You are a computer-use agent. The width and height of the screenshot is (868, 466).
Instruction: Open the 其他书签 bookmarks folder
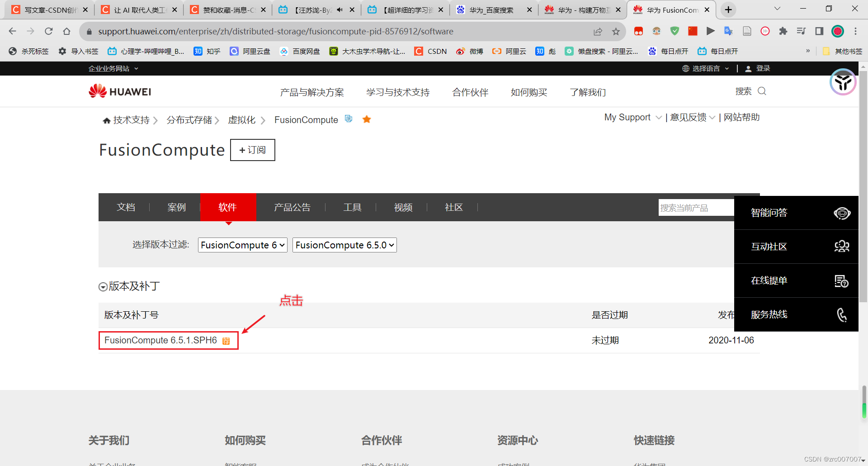[843, 51]
